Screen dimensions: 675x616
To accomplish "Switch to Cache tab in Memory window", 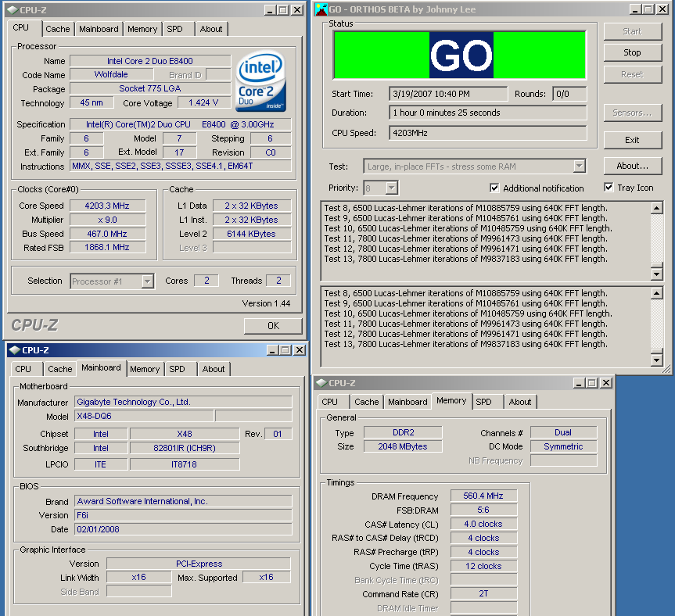I will coord(366,402).
